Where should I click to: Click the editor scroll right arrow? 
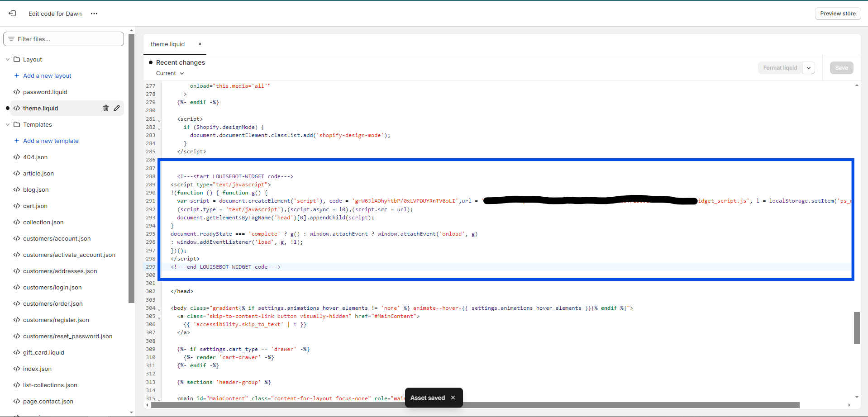pyautogui.click(x=849, y=405)
